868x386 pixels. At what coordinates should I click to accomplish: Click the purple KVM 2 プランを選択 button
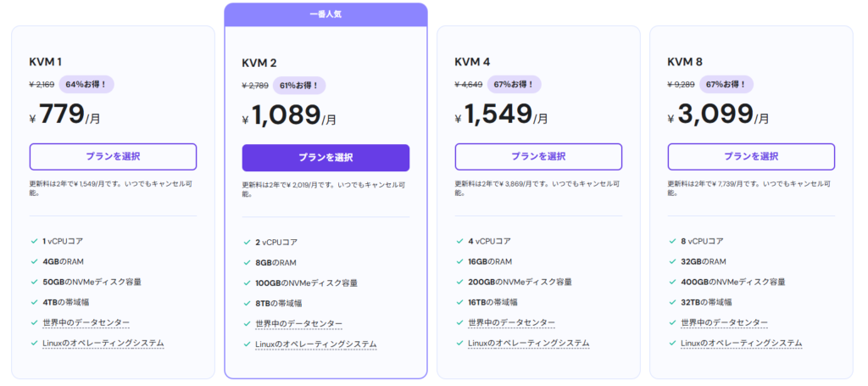[325, 158]
